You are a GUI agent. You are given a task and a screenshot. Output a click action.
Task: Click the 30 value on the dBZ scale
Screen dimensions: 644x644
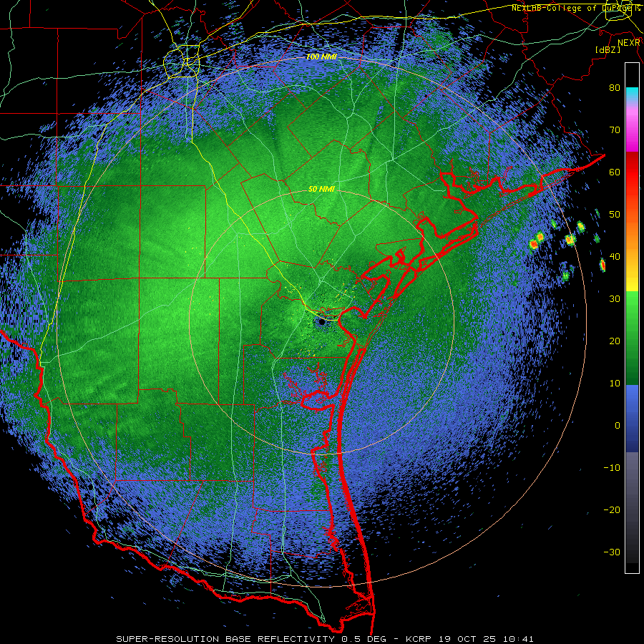coord(615,298)
